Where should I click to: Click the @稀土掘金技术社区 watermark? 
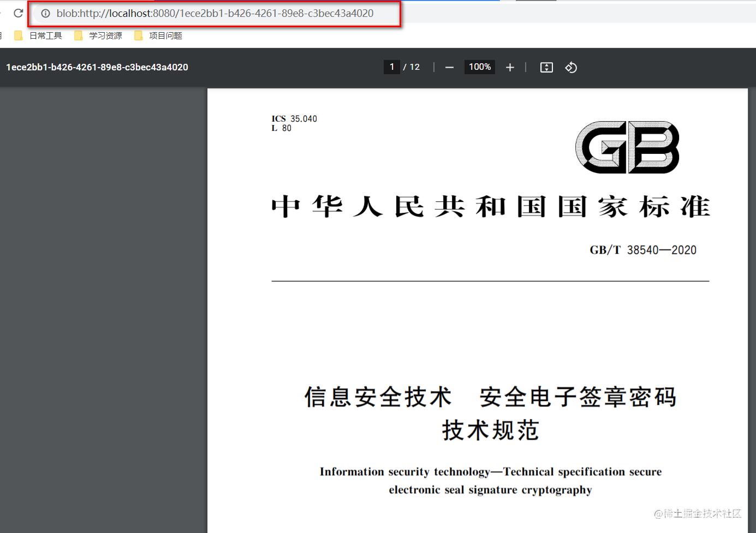click(x=697, y=514)
